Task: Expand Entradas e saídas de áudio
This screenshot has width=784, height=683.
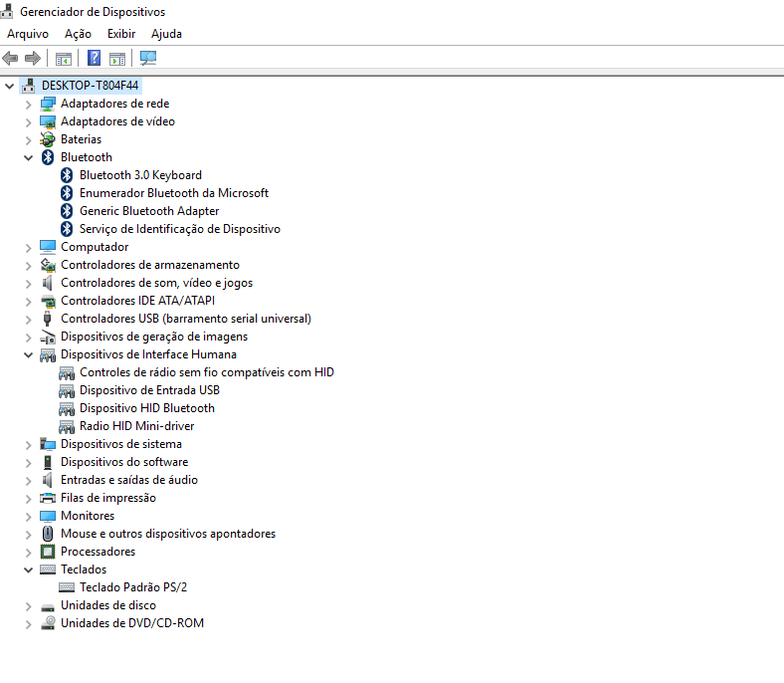Action: tap(29, 480)
